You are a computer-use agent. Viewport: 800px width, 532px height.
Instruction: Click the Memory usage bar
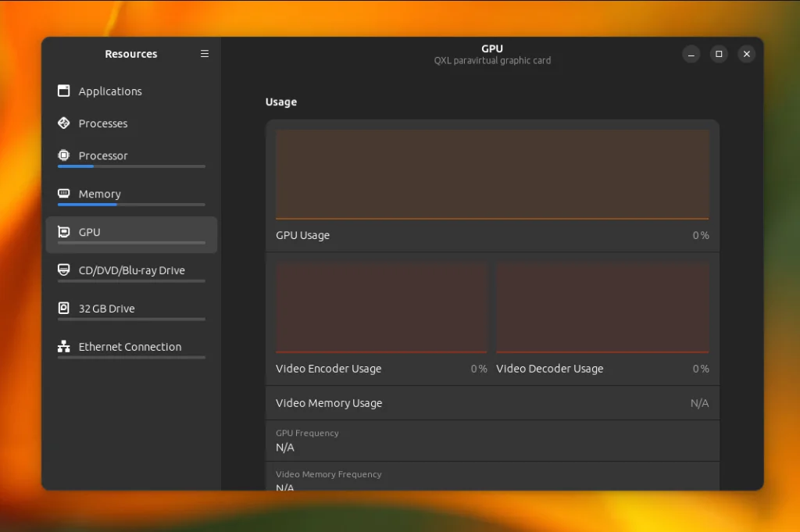pos(131,205)
